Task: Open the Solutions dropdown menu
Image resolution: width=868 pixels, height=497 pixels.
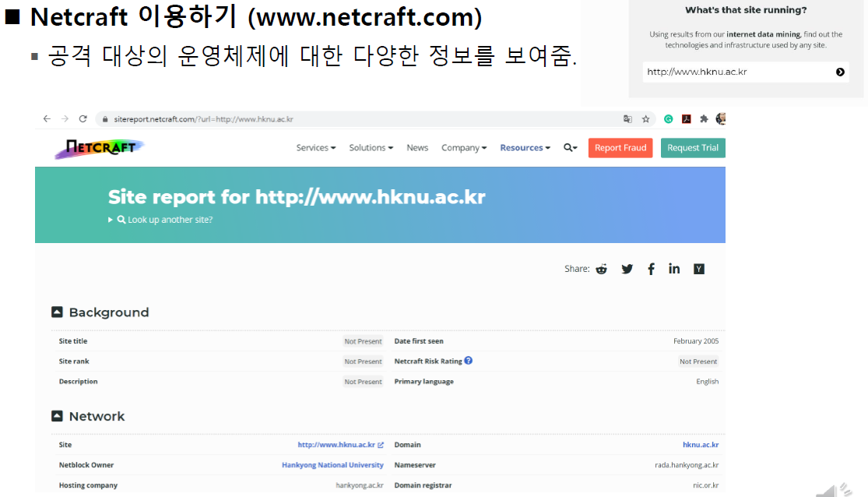Action: coord(371,148)
